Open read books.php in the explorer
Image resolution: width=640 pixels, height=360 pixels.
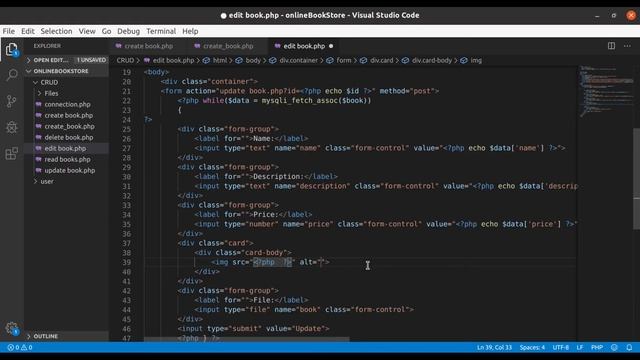67,160
